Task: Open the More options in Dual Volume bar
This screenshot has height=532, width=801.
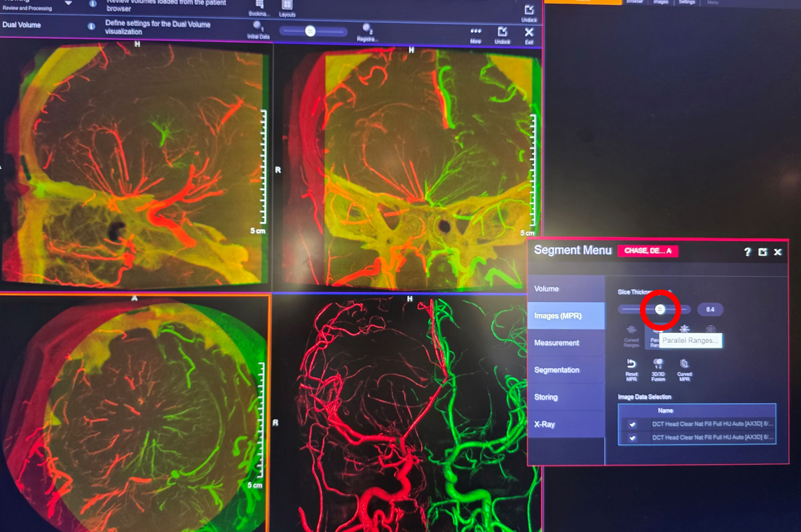Action: point(476,32)
